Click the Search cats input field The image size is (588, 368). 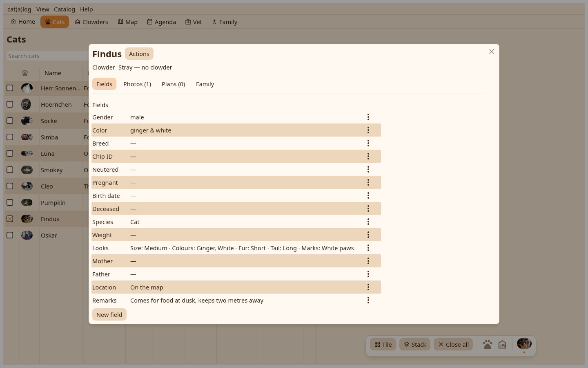tap(47, 56)
